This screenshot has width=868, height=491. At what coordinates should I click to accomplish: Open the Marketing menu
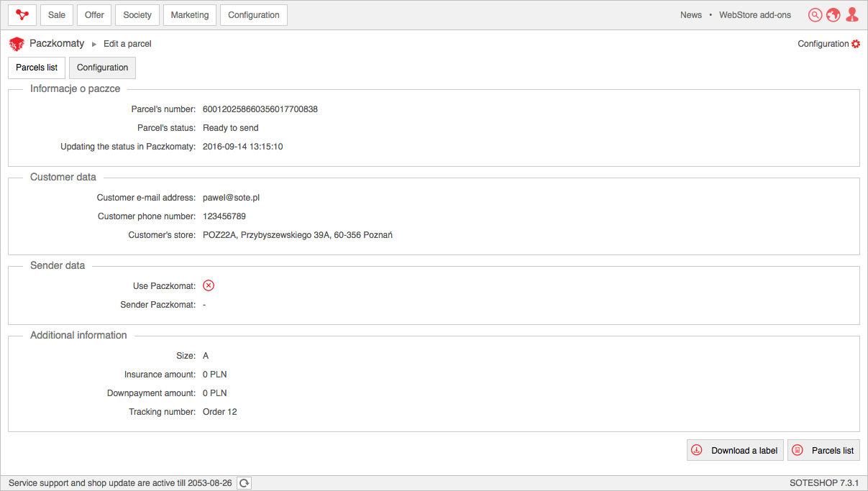click(x=190, y=15)
